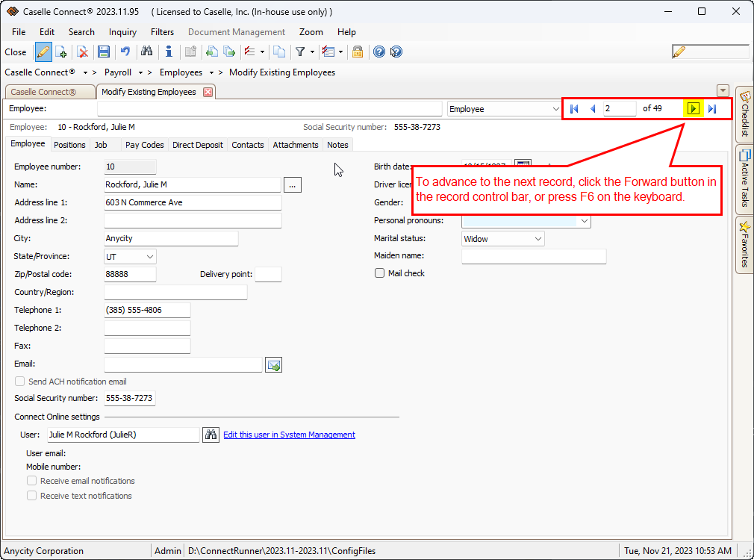Switch to the Attachments tab
Image resolution: width=754 pixels, height=560 pixels.
[x=296, y=145]
